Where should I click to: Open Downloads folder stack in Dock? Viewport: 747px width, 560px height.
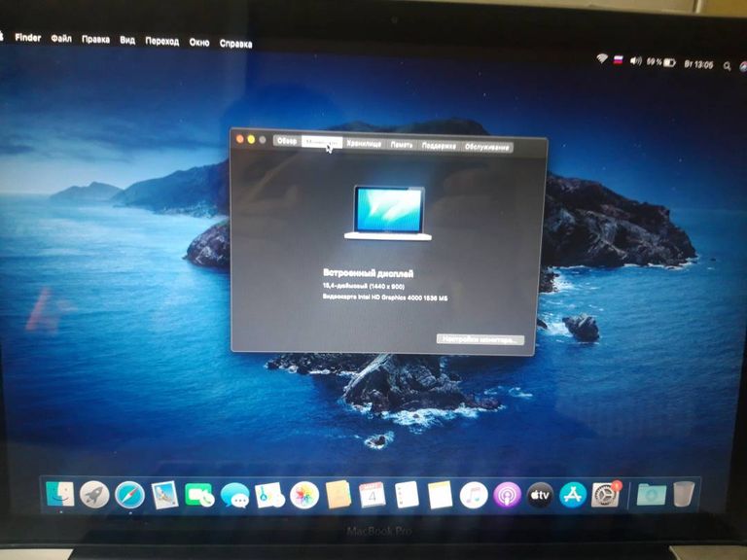[x=652, y=495]
